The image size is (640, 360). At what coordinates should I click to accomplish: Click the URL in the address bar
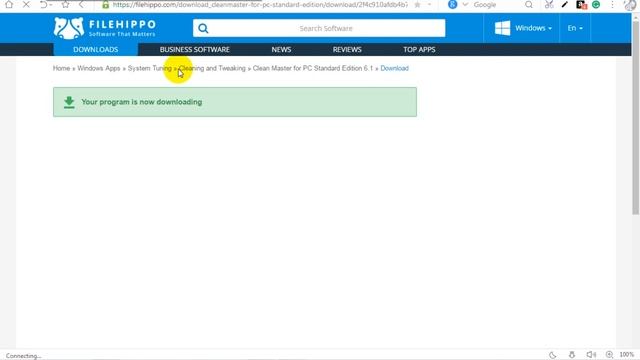click(x=260, y=5)
